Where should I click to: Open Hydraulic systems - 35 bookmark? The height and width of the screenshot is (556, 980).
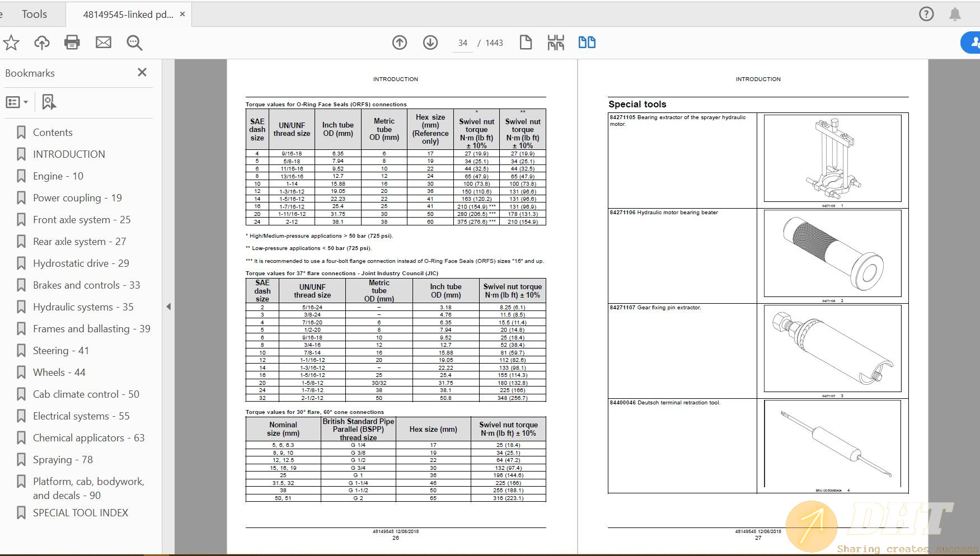[x=83, y=307]
